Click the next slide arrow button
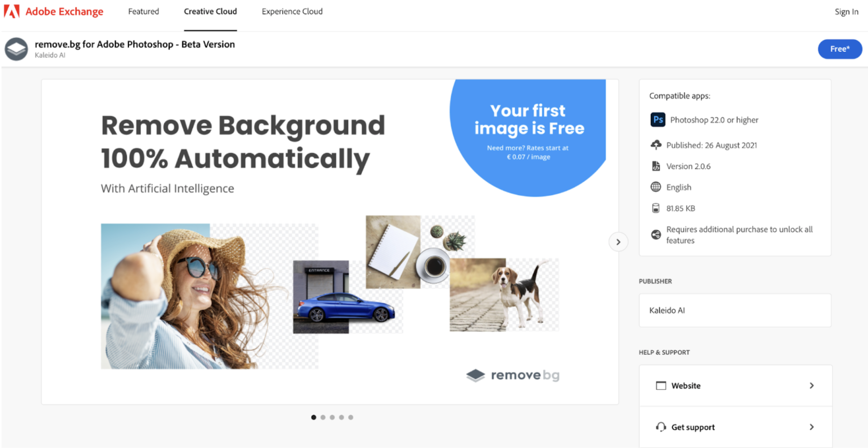868x448 pixels. tap(618, 242)
